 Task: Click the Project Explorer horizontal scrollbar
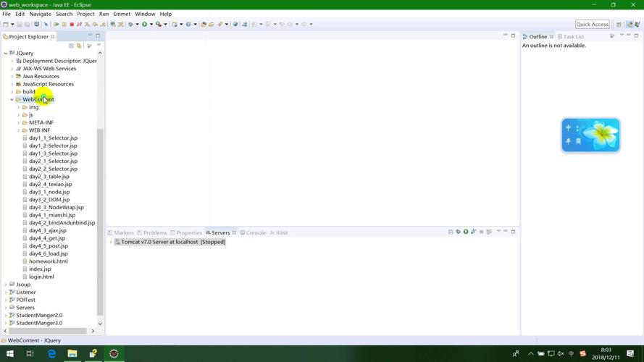pyautogui.click(x=47, y=331)
